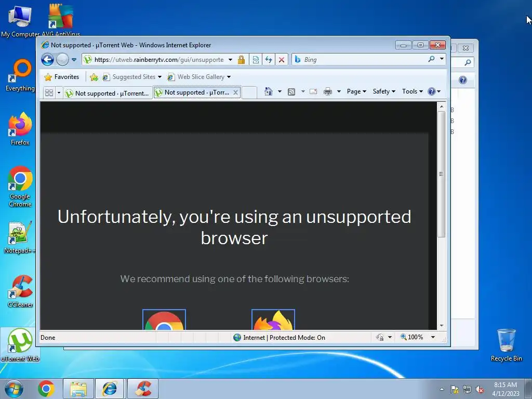Select the Everything desktop shortcut
This screenshot has width=532, height=399.
[x=20, y=75]
